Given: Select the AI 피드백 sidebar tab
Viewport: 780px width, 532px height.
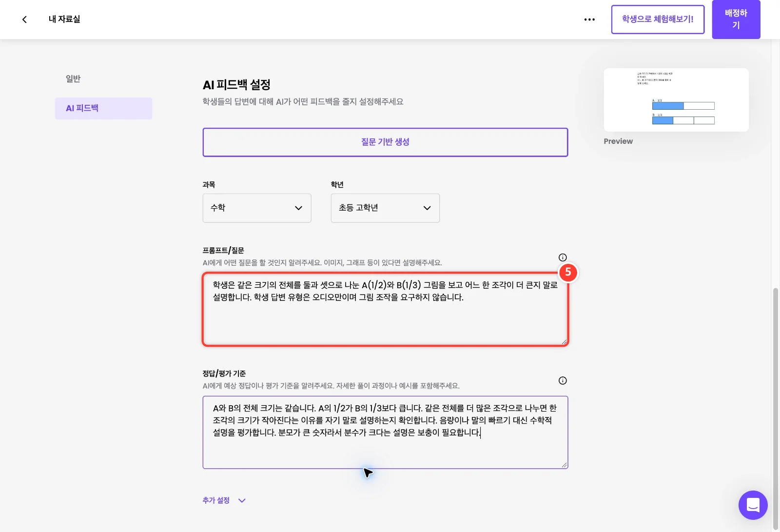Looking at the screenshot, I should click(103, 108).
